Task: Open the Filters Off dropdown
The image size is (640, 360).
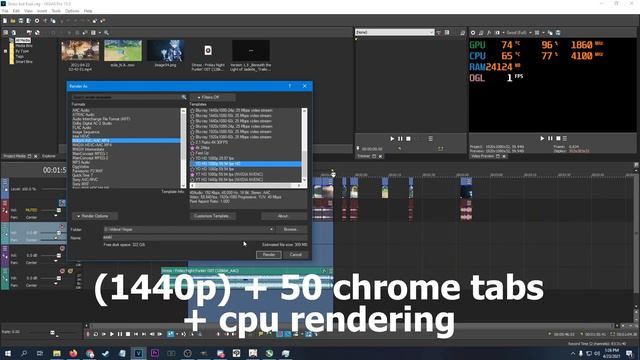Action: pyautogui.click(x=212, y=97)
